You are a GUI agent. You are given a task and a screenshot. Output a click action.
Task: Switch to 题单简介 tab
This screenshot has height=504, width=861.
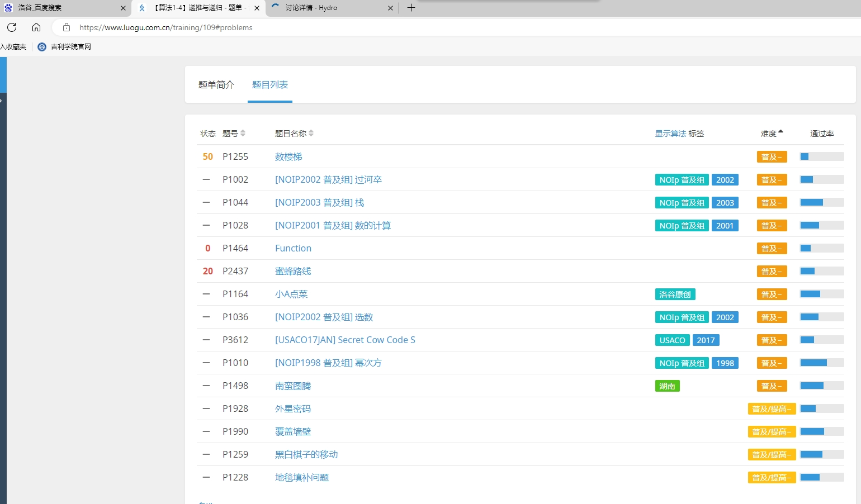tap(216, 85)
